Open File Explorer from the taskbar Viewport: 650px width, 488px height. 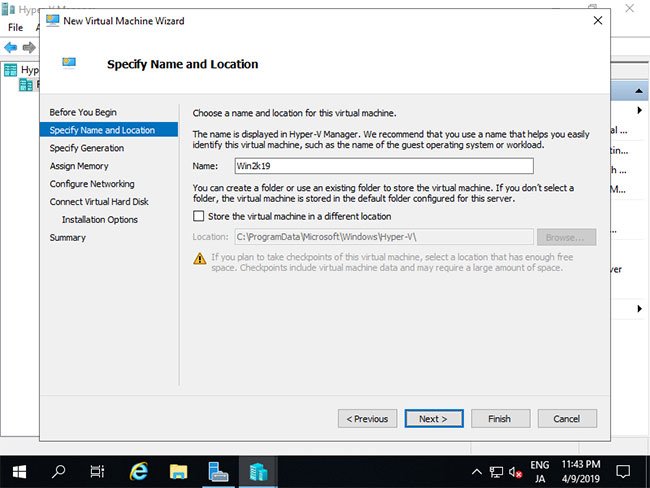[x=178, y=472]
